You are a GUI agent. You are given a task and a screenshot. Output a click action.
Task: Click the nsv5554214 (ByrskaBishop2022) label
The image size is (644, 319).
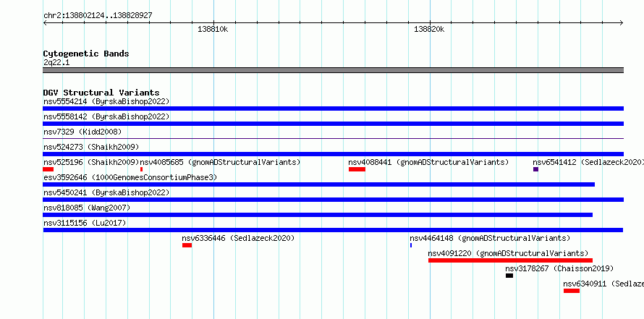click(x=106, y=101)
